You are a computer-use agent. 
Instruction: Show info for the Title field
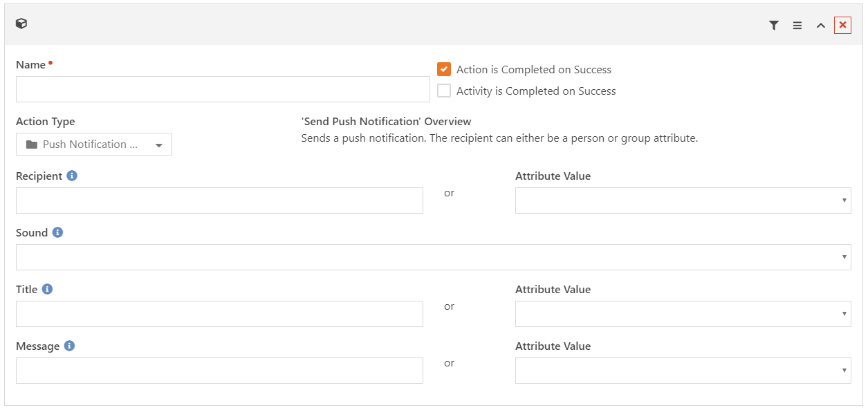[x=47, y=289]
